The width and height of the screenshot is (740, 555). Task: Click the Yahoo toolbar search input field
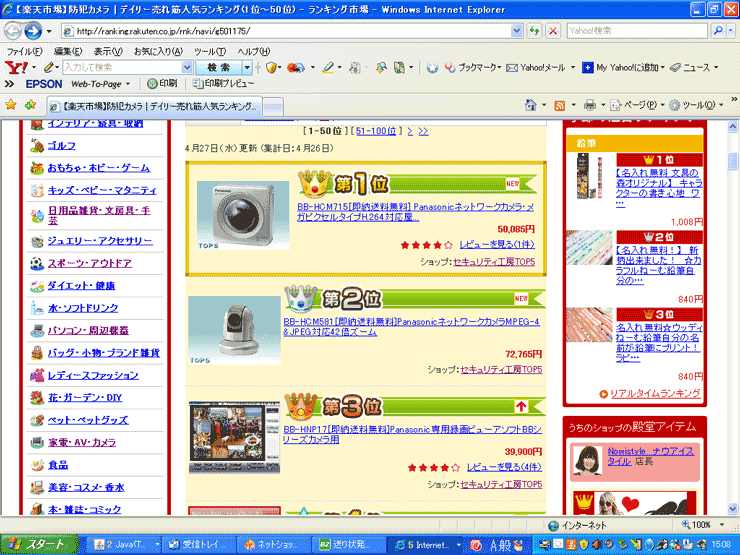(x=122, y=68)
